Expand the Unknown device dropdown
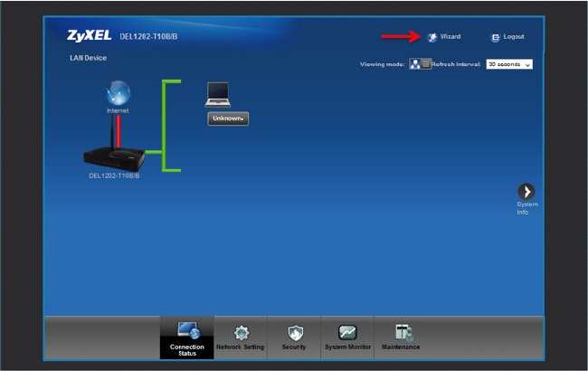588x371 pixels. point(228,119)
